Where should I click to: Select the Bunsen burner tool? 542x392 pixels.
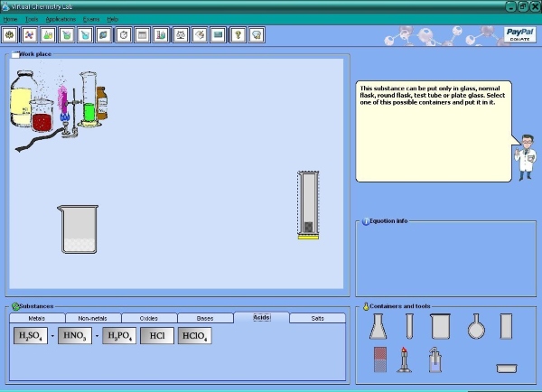[x=407, y=360]
